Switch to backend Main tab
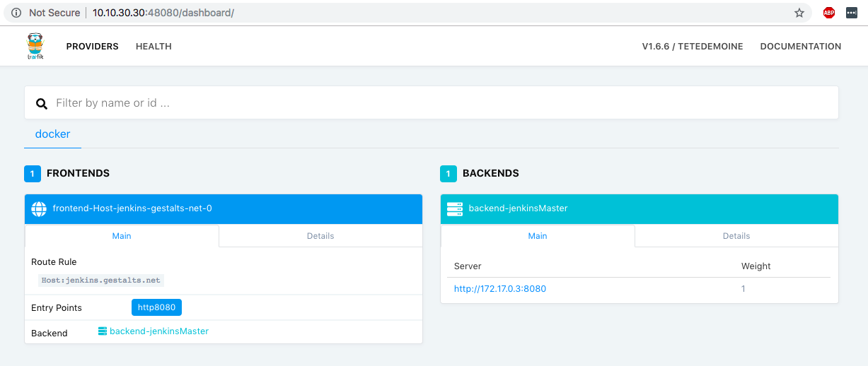 [538, 236]
